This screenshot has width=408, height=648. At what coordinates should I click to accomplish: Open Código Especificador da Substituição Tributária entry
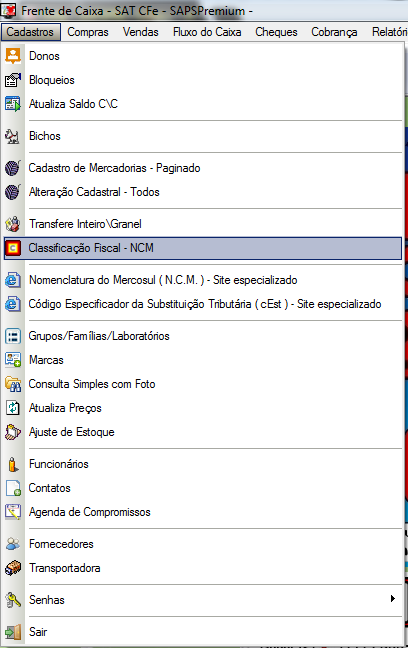click(x=203, y=304)
